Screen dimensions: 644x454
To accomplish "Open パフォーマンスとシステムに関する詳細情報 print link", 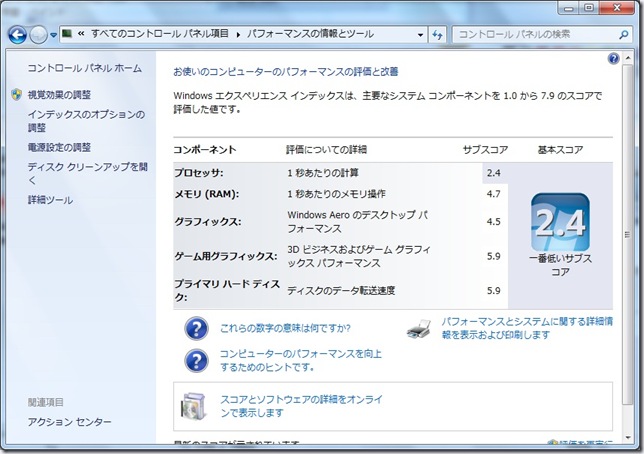I will pos(527,328).
